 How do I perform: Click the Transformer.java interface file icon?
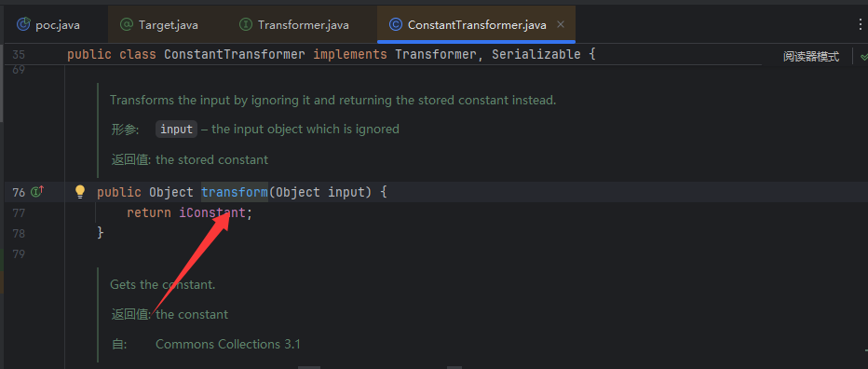pyautogui.click(x=245, y=25)
